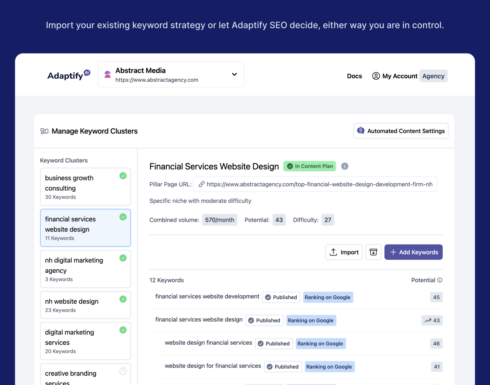Click Published badge for financial services website design

265,320
